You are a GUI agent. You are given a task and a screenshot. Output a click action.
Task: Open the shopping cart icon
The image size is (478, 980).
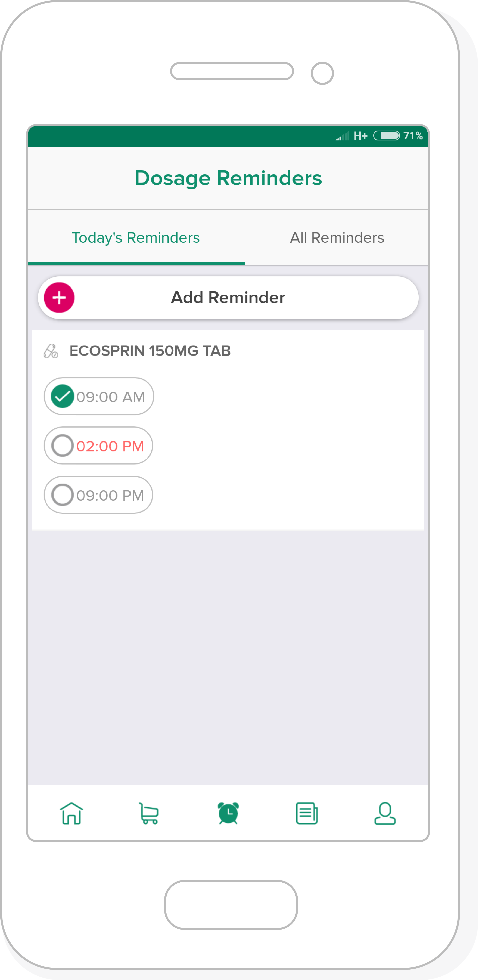149,813
